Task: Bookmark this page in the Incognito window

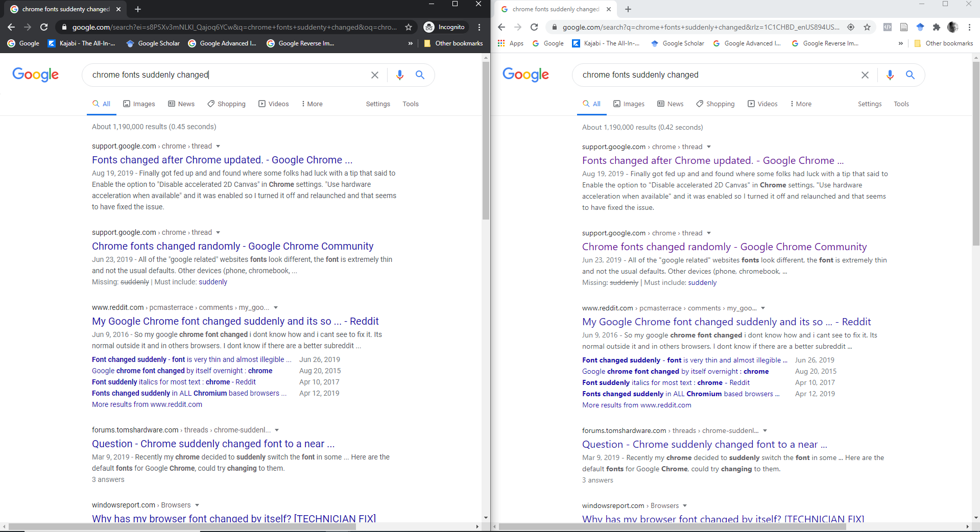Action: (x=409, y=27)
